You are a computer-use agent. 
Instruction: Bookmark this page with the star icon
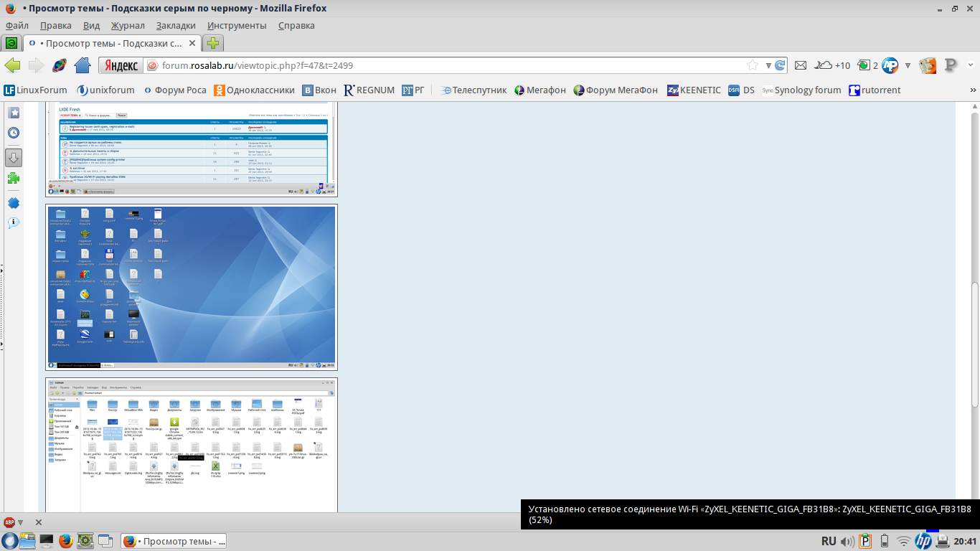coord(753,65)
